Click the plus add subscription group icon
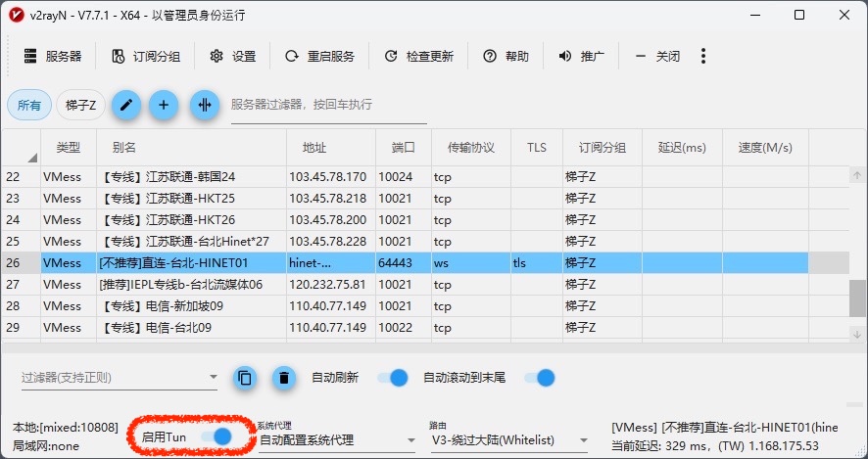The image size is (868, 459). pyautogui.click(x=164, y=105)
